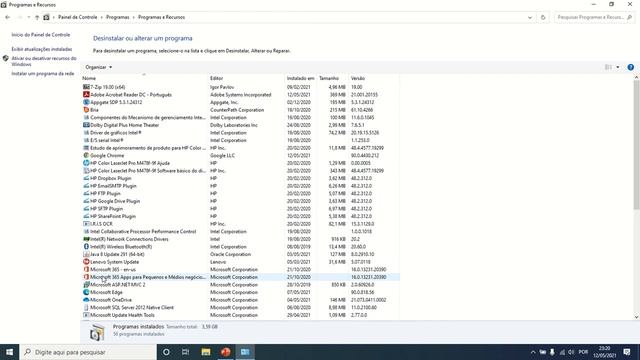640x360 pixels.
Task: Open Ativar ou desativar recursos do Windows
Action: pyautogui.click(x=44, y=61)
